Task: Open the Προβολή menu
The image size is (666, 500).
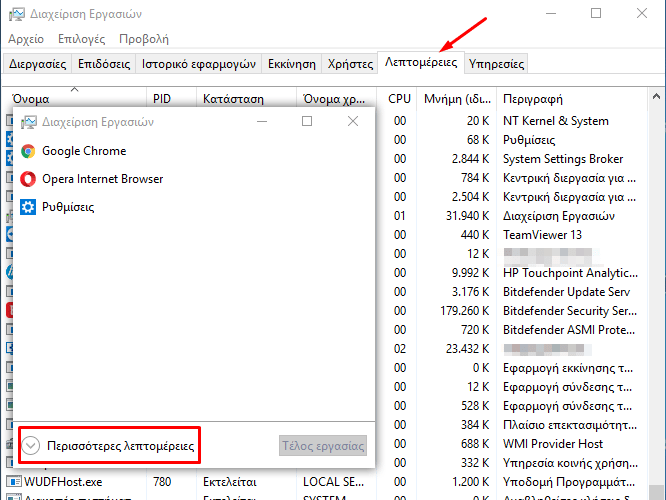Action: point(144,39)
